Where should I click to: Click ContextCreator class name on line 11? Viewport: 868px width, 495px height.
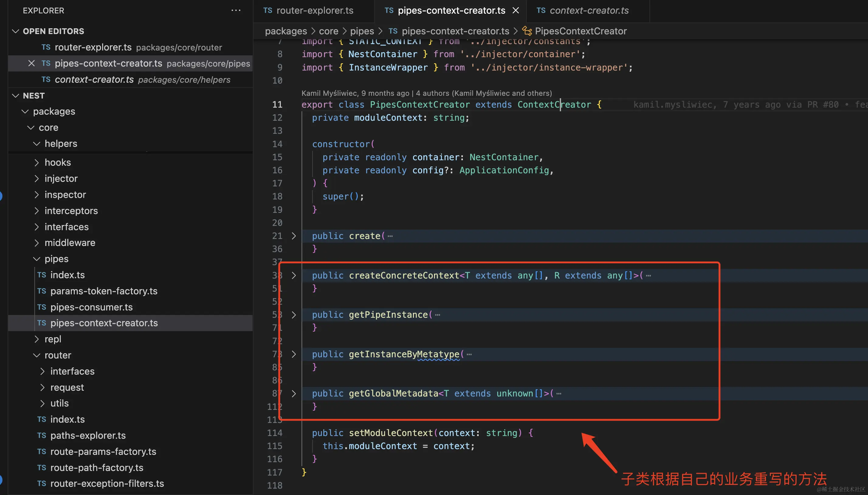point(554,104)
